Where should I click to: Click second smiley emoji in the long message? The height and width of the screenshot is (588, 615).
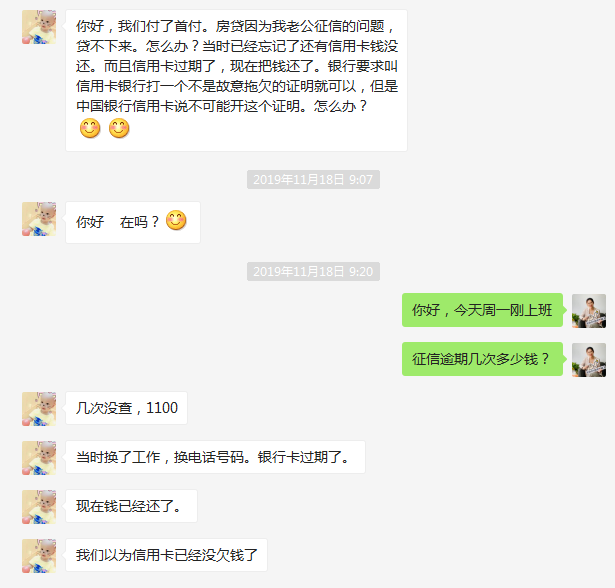(x=119, y=128)
